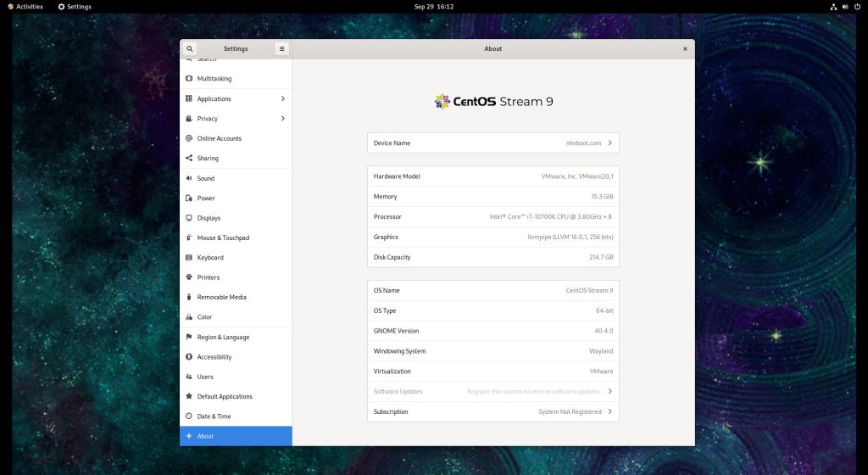868x475 pixels.
Task: Click the Memory value 15.3 GiB
Action: [602, 197]
